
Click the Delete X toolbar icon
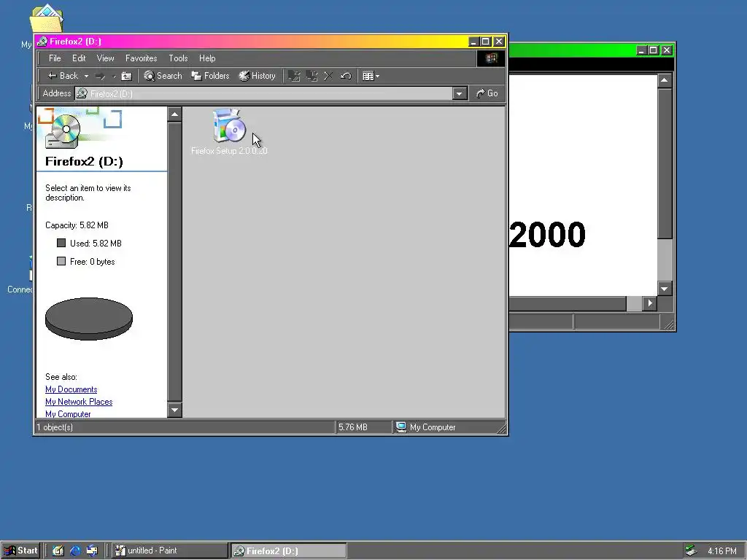[328, 76]
